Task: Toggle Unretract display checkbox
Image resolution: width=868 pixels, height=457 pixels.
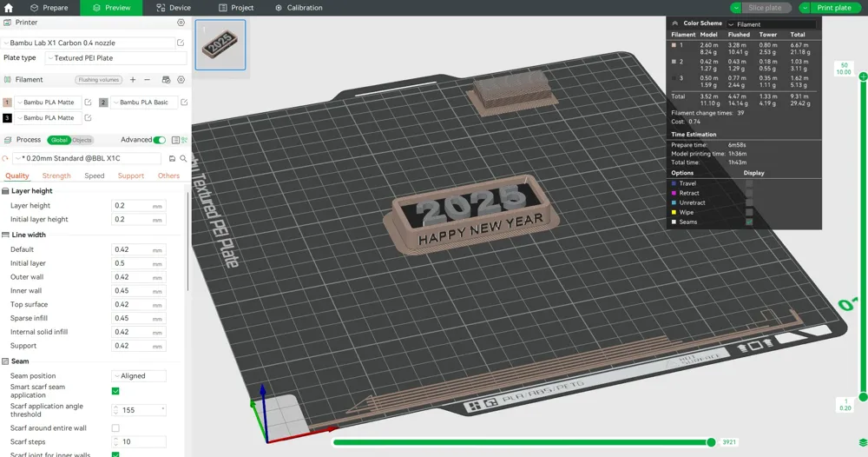Action: click(749, 202)
